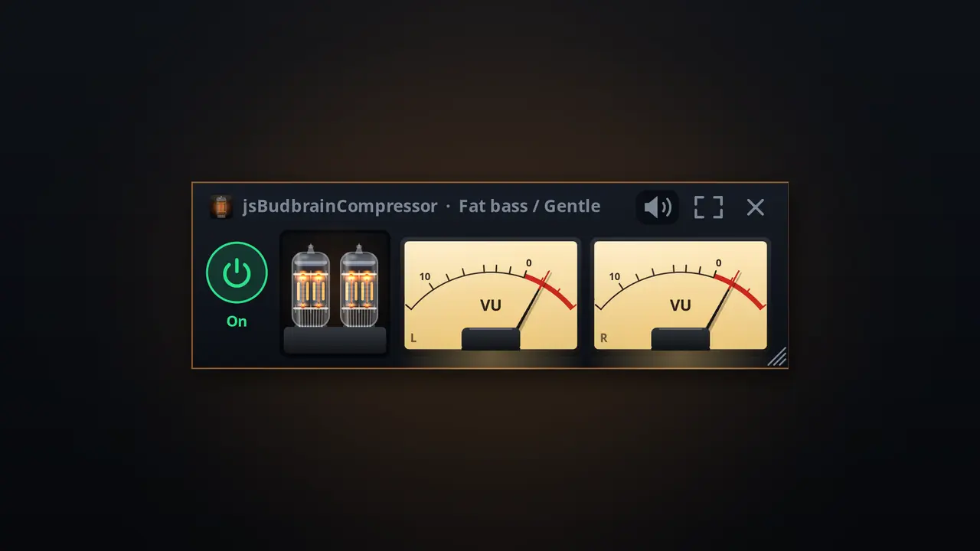
Task: Click the speaker audio icon
Action: coord(658,207)
